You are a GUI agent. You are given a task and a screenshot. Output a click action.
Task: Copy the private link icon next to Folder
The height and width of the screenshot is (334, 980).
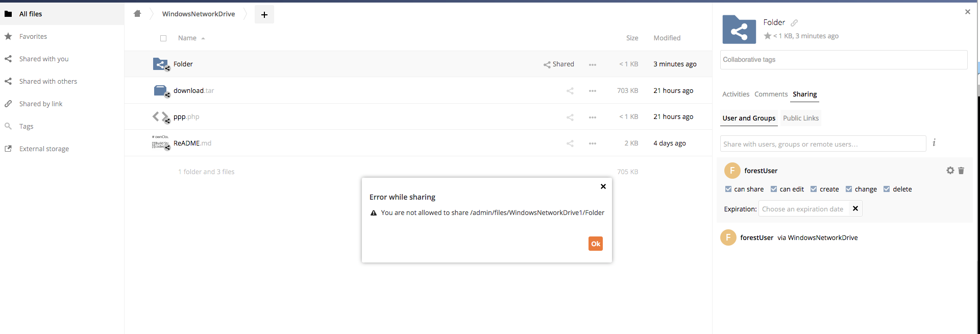(x=794, y=23)
